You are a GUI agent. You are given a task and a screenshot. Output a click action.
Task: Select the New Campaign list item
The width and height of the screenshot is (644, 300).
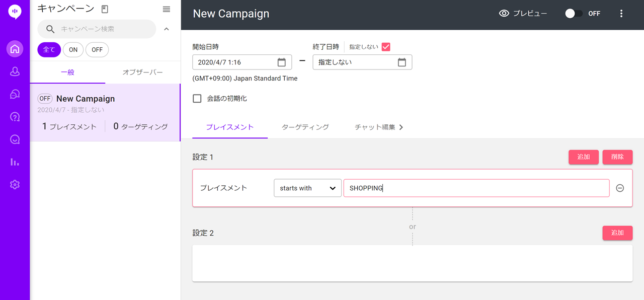coord(105,113)
